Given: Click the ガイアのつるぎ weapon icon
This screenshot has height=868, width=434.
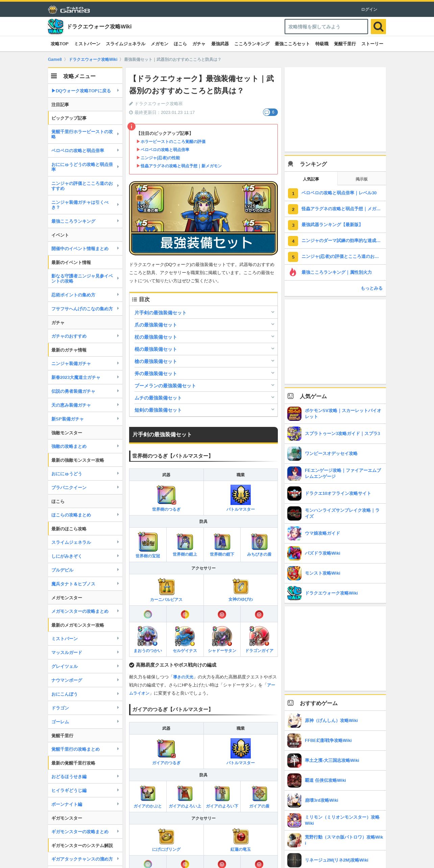Looking at the screenshot, I should [166, 749].
